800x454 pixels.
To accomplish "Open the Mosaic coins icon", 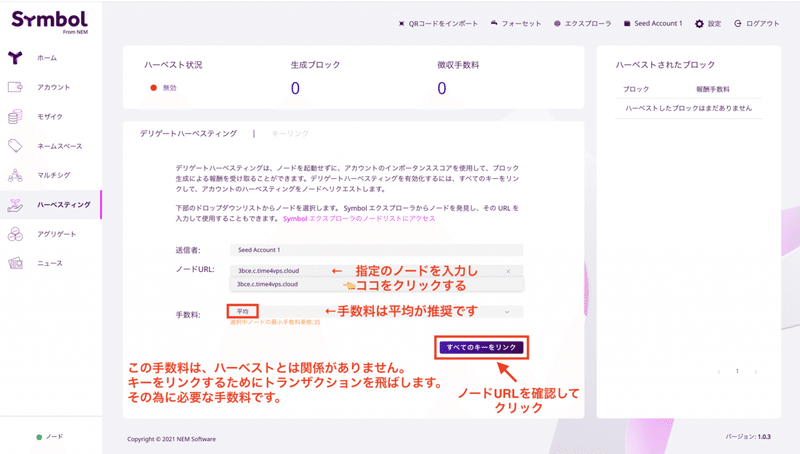I will tap(15, 116).
